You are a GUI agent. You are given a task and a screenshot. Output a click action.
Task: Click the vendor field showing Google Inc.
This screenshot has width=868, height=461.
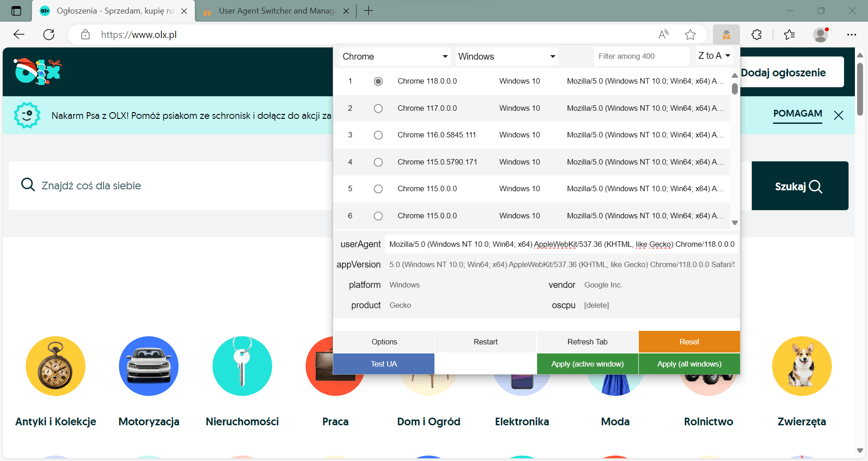pos(659,285)
